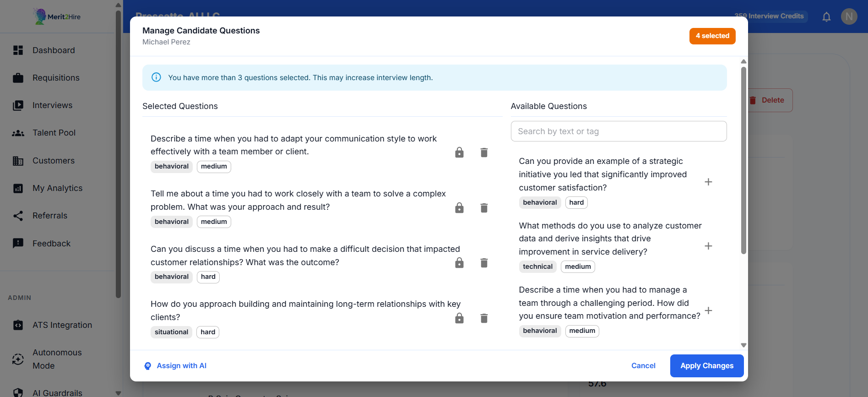
Task: Click the Michael Perez candidate name
Action: click(166, 42)
